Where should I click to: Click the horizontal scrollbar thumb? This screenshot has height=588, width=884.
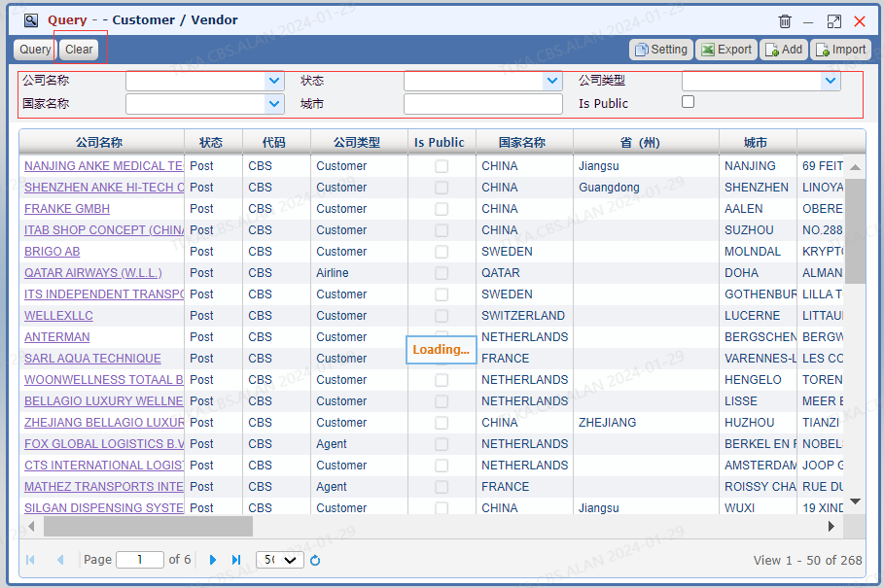148,527
